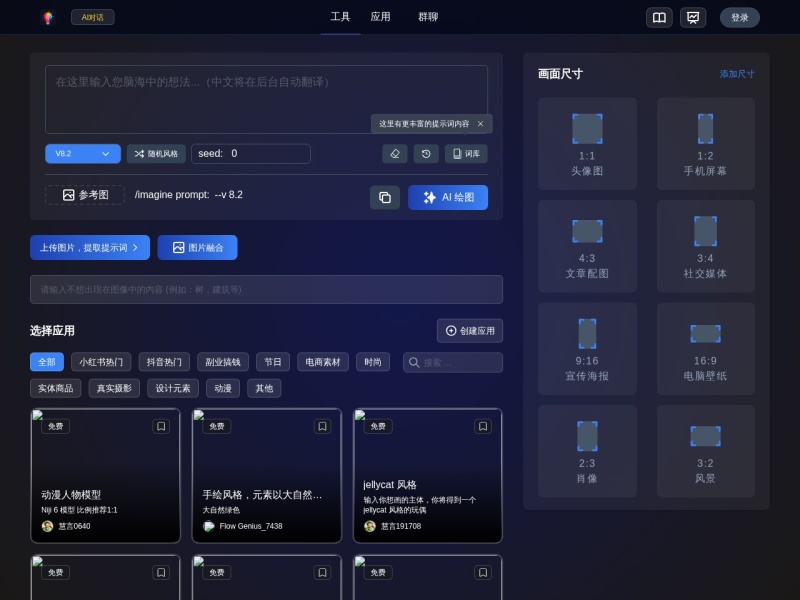Expand 上传图片，提取提示词 button
Image resolution: width=800 pixels, height=600 pixels.
(x=90, y=247)
